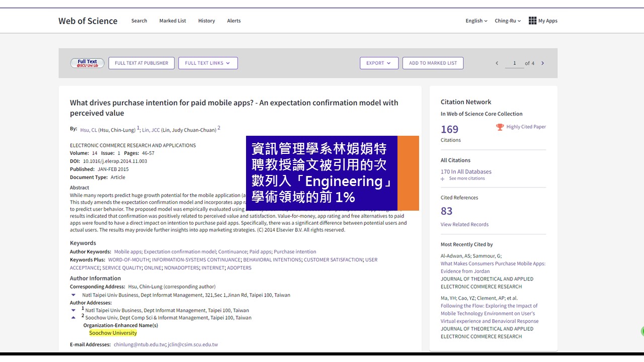Viewport: 644px width, 362px height.
Task: Click the Web of Science logo
Action: coord(88,21)
